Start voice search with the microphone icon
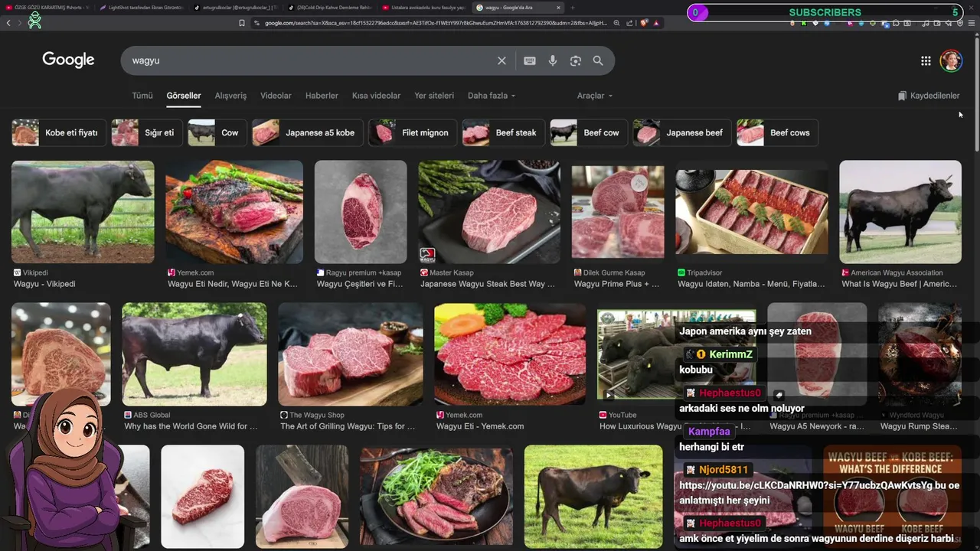Screen dimensions: 980x551 (x=553, y=60)
